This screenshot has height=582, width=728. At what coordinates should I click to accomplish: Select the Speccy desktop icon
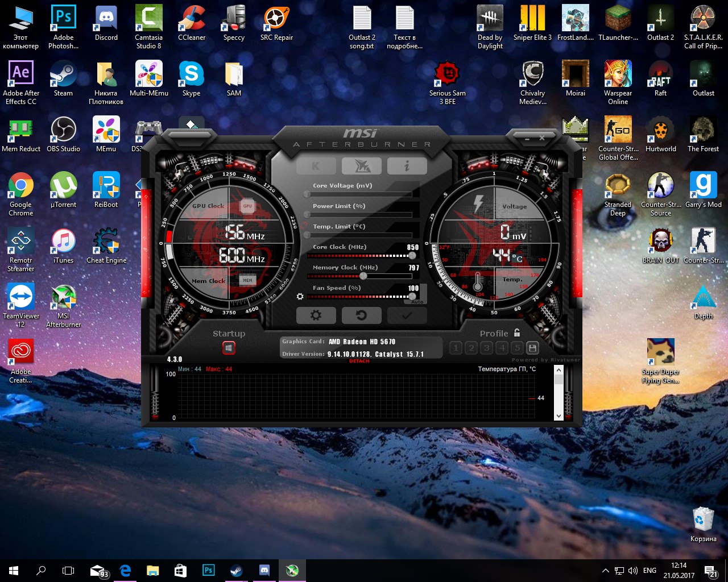234,23
